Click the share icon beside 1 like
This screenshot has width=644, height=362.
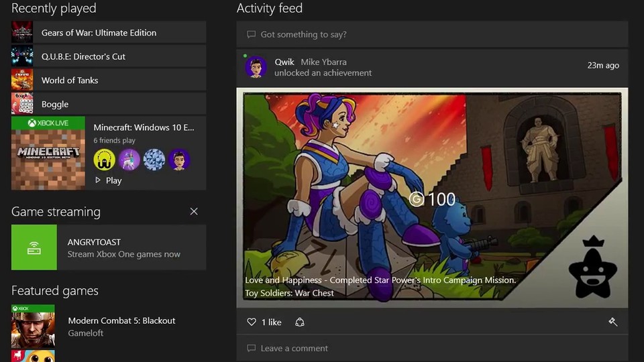pyautogui.click(x=300, y=322)
